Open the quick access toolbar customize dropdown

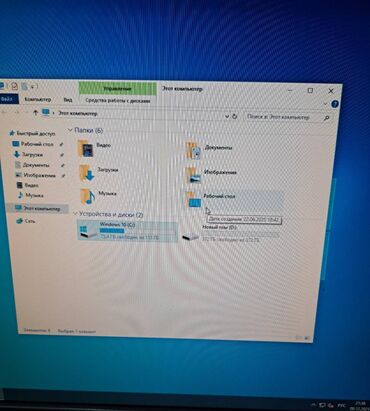[x=33, y=87]
